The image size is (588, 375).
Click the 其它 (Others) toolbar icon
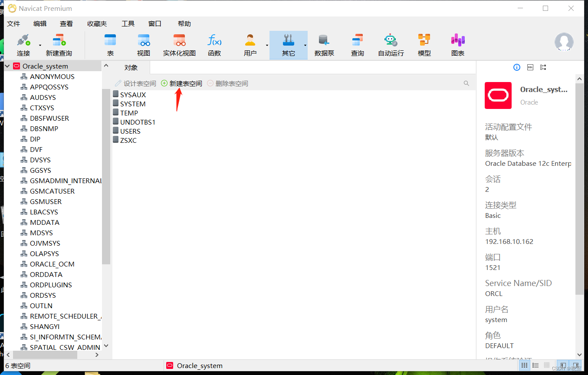[x=288, y=45]
